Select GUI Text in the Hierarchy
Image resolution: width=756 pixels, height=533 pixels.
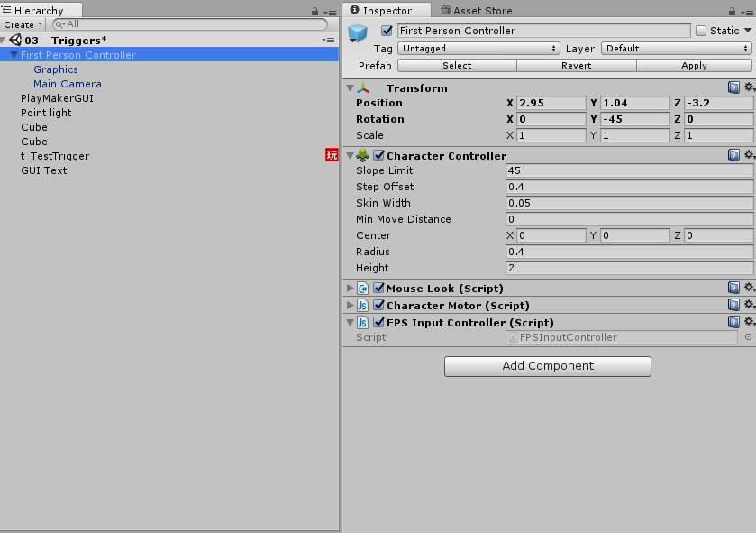click(44, 170)
